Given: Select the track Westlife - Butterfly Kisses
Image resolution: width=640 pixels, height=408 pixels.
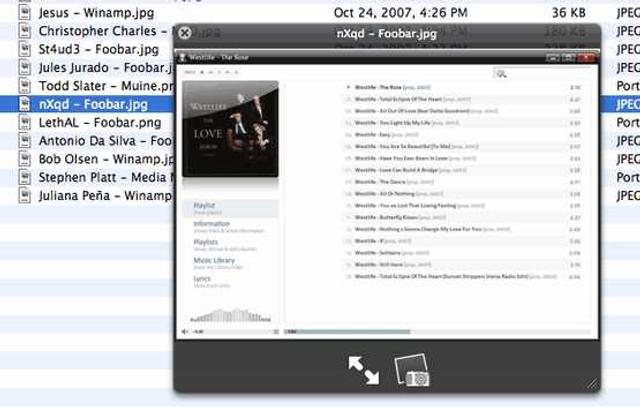Looking at the screenshot, I should click(463, 217).
